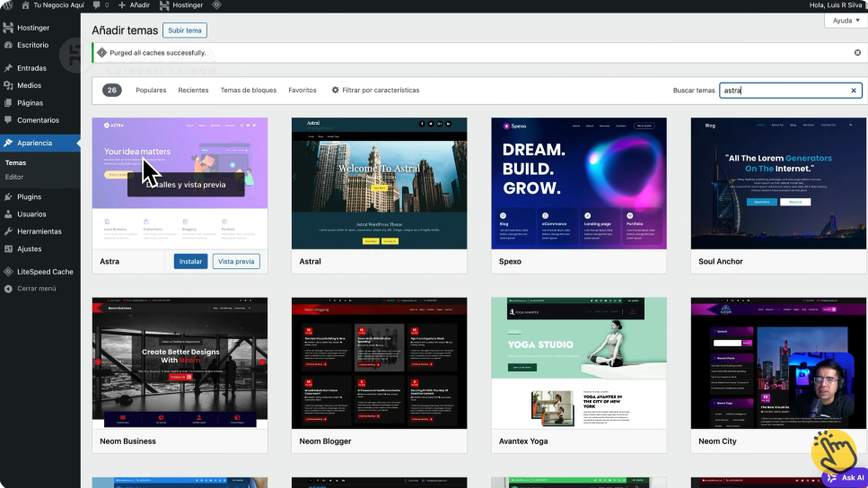Open Hostinger in the sidebar

pos(33,28)
